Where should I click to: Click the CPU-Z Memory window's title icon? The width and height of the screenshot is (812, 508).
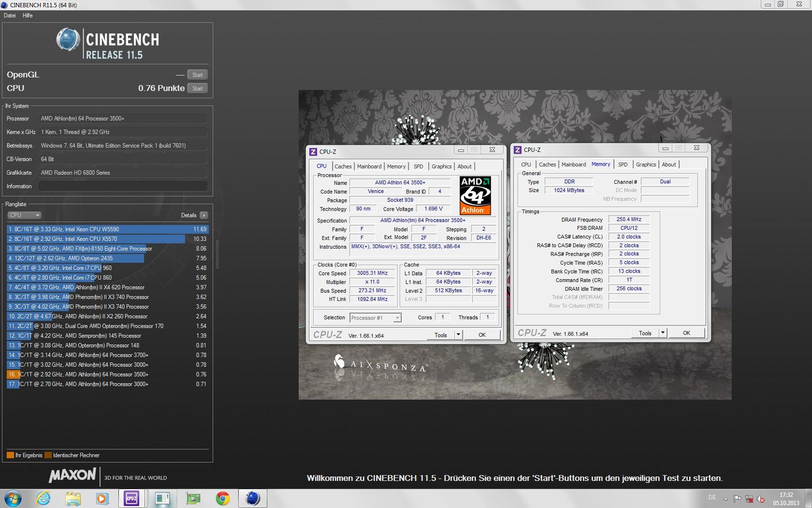(x=518, y=149)
